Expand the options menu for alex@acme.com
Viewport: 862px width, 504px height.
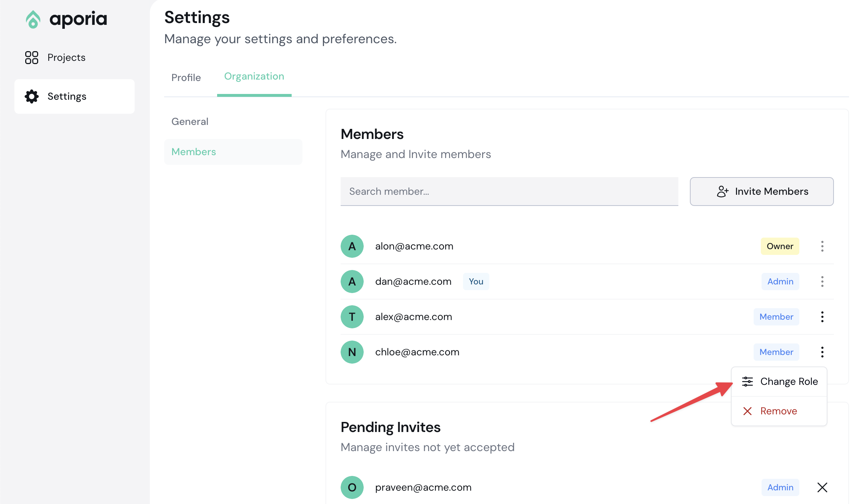pyautogui.click(x=822, y=317)
